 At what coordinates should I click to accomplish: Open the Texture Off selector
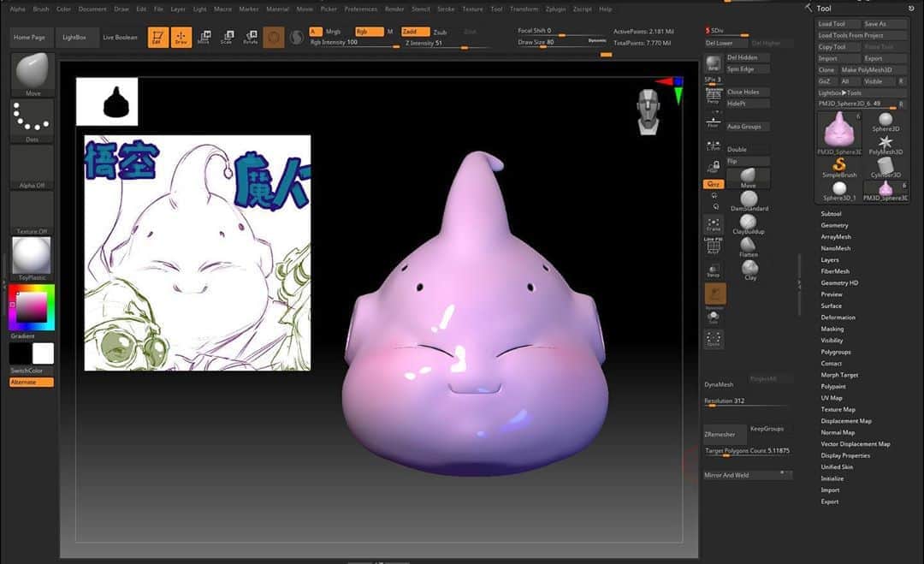32,212
